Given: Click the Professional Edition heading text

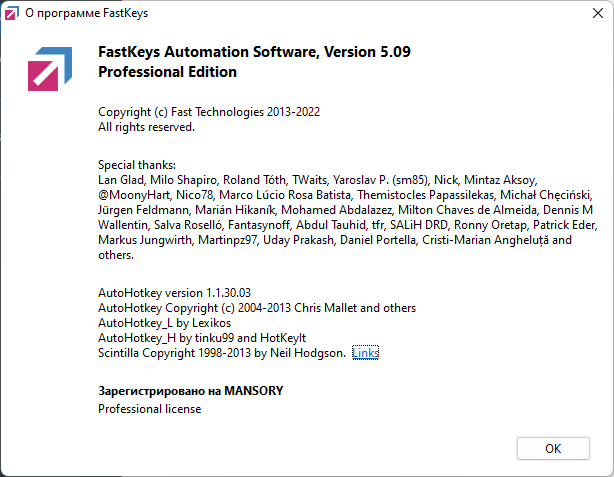Looking at the screenshot, I should [x=167, y=72].
